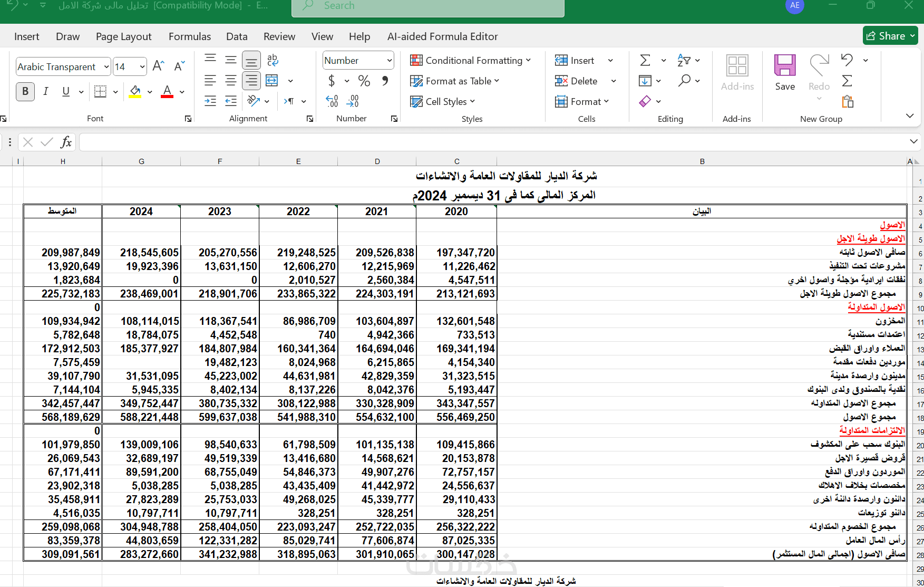
Task: Open Conditional Formatting menu
Action: 471,60
